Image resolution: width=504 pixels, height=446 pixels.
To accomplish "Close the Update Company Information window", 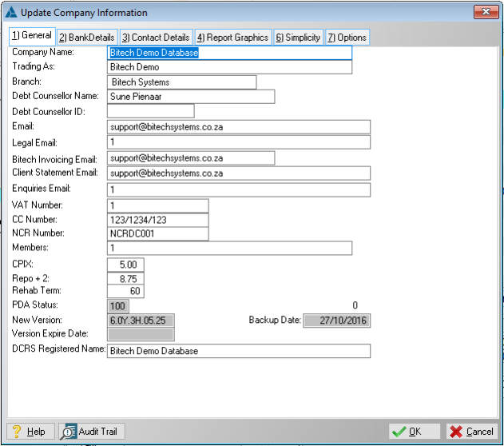I will 486,12.
